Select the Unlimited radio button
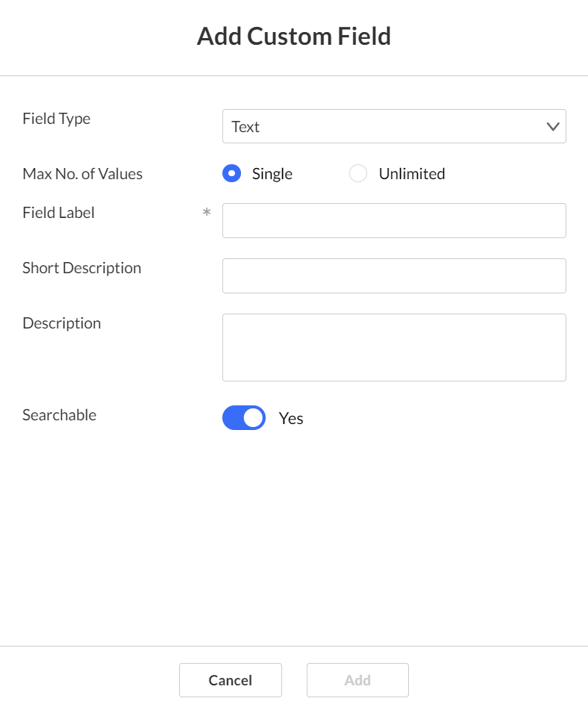Image resolution: width=588 pixels, height=707 pixels. tap(357, 173)
